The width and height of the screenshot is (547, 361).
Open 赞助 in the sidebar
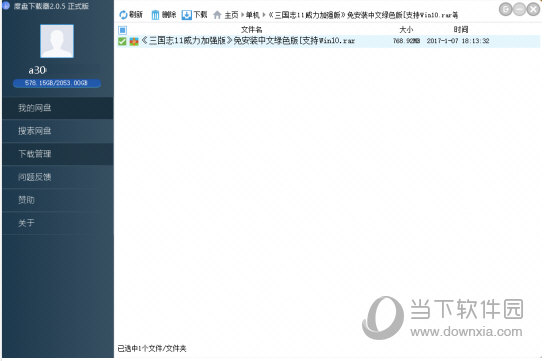coord(58,200)
